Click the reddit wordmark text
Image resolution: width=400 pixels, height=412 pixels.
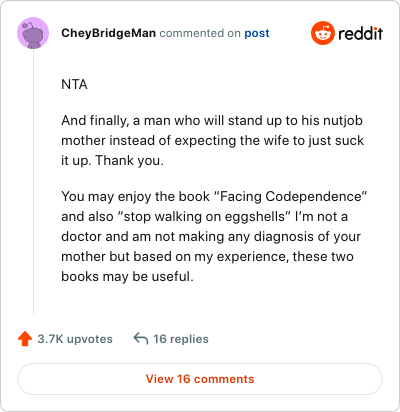[360, 33]
